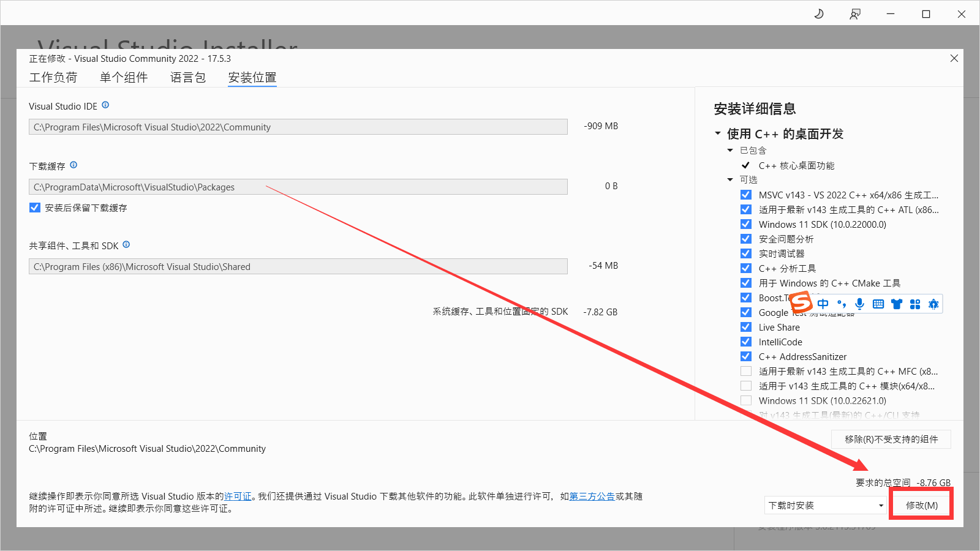The height and width of the screenshot is (551, 980).
Task: Toggle dark theme moon icon in title bar
Action: click(x=819, y=13)
